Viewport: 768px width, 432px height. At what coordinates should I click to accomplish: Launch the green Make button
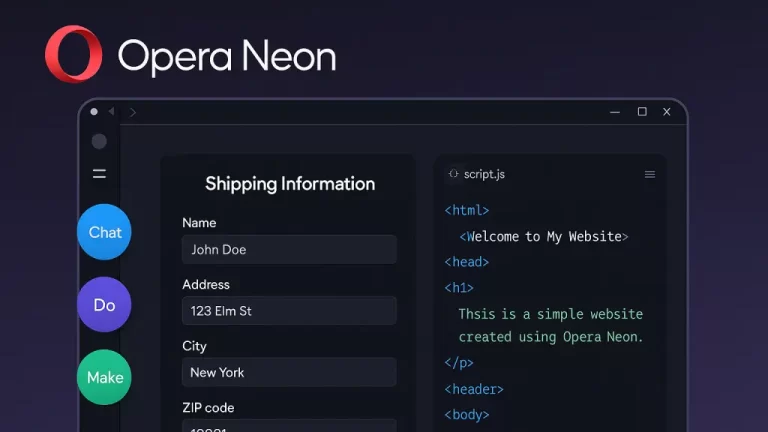[x=104, y=377]
